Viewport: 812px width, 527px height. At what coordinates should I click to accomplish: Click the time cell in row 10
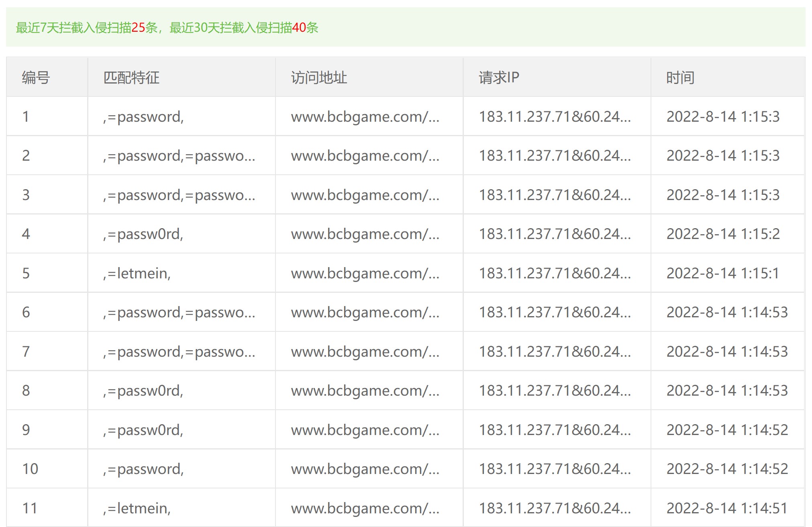point(727,469)
